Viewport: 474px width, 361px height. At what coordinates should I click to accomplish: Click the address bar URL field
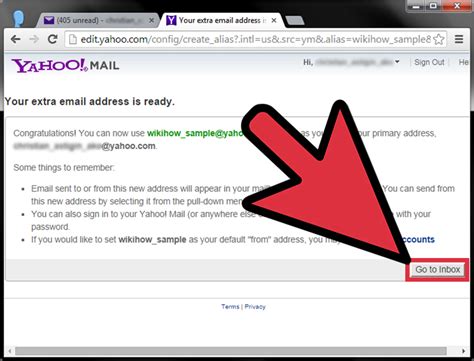(256, 39)
